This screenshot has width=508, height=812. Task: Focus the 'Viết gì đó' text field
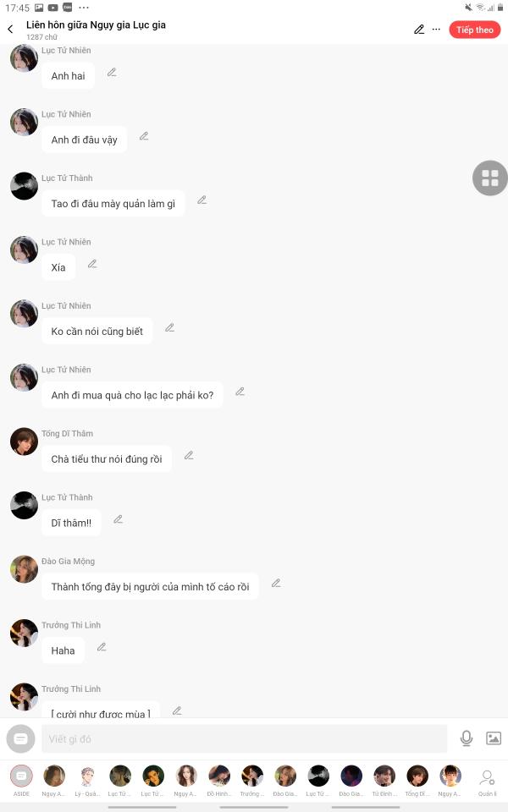click(x=244, y=739)
